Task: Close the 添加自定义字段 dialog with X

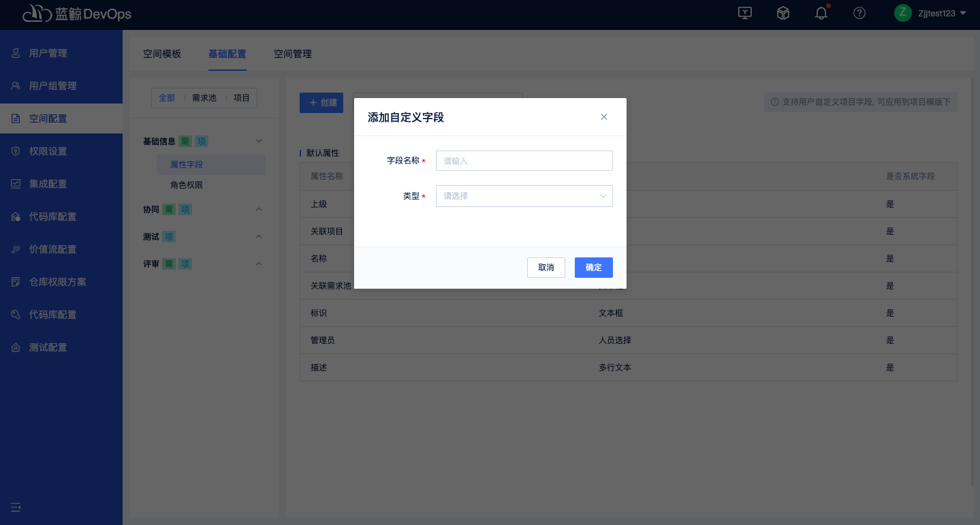Action: tap(604, 117)
